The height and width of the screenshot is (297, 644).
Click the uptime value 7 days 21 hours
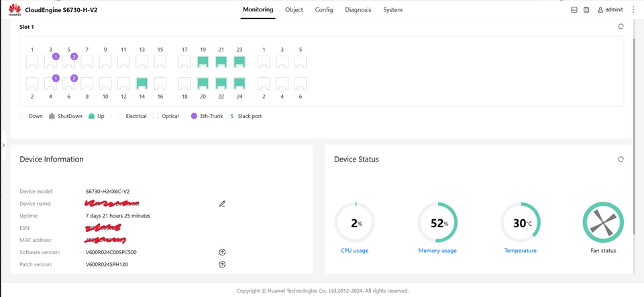(x=118, y=216)
